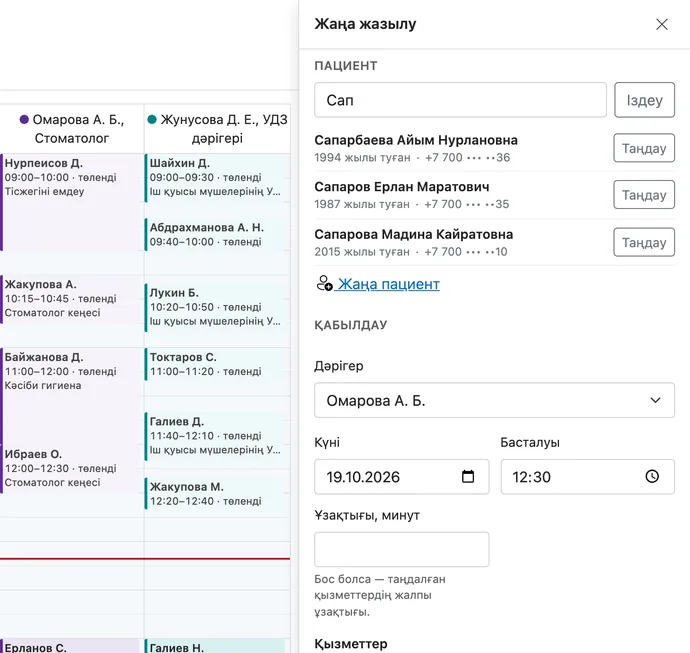The height and width of the screenshot is (653, 690).
Task: Select patient Сапарбаева Айым Нурлановна via Таңдау
Action: tap(644, 148)
